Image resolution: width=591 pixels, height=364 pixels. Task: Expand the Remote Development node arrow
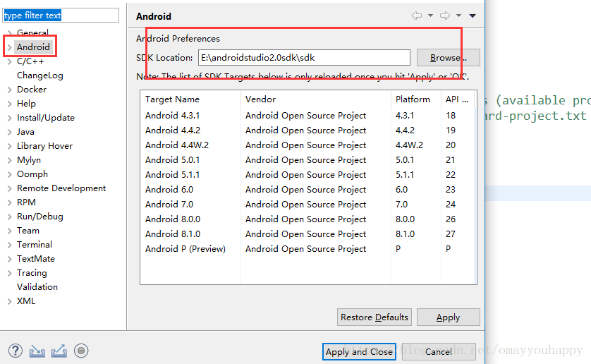tap(10, 188)
